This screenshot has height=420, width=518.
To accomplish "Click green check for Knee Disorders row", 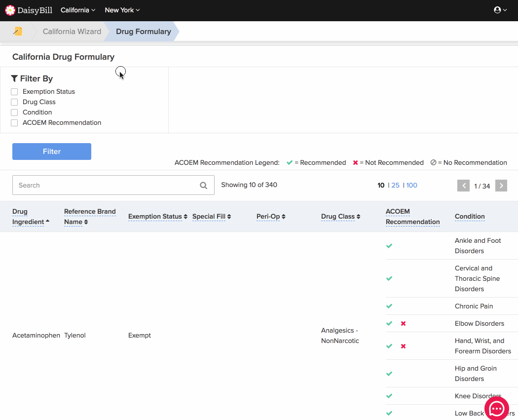I will [x=389, y=396].
